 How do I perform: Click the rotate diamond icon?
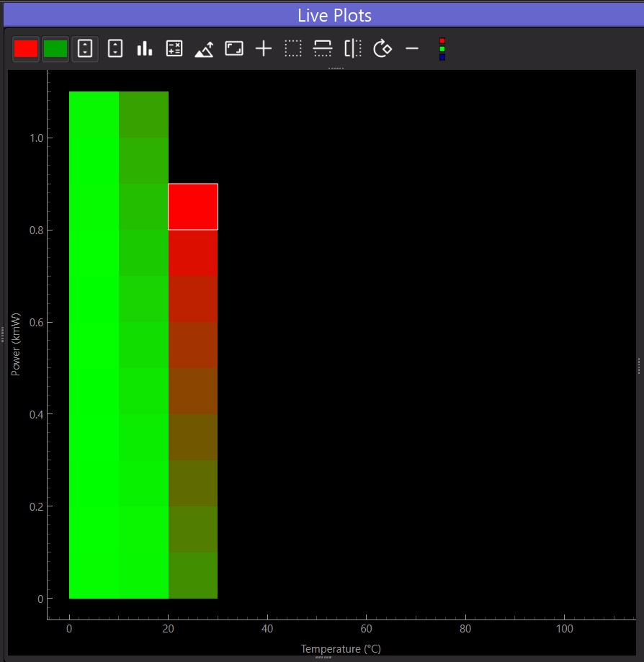383,48
